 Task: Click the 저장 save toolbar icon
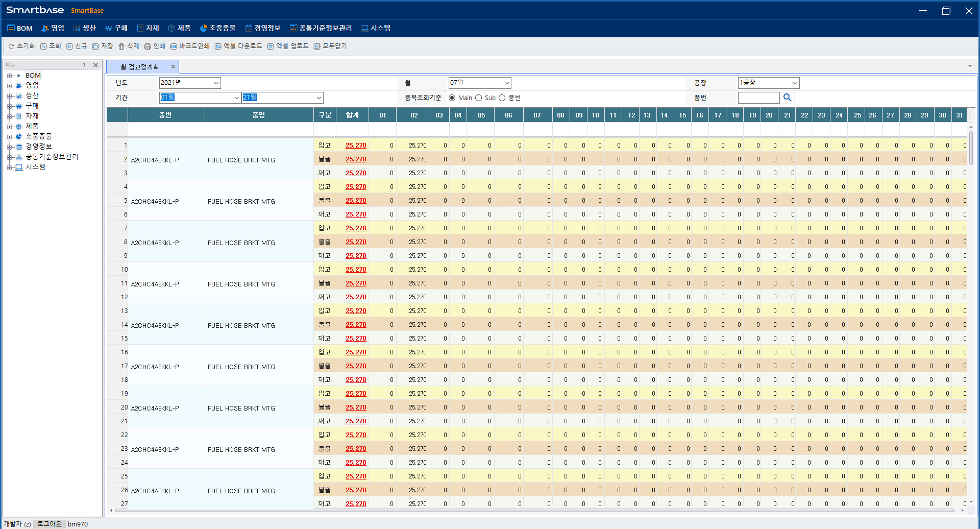95,46
